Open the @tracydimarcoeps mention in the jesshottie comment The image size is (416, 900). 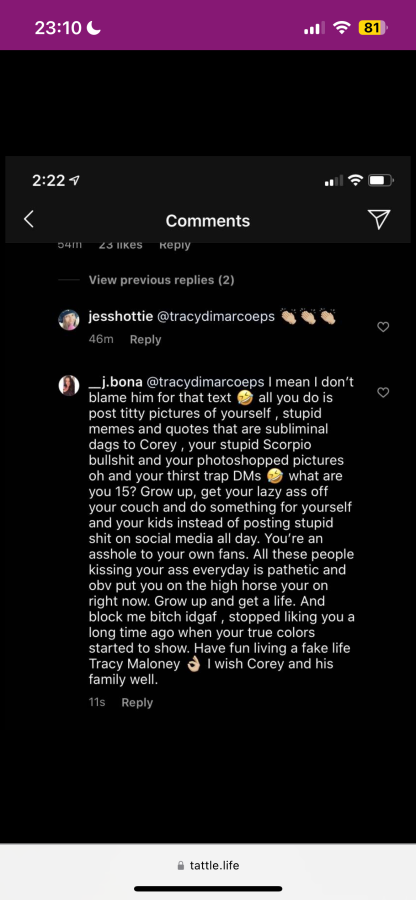pyautogui.click(x=213, y=317)
